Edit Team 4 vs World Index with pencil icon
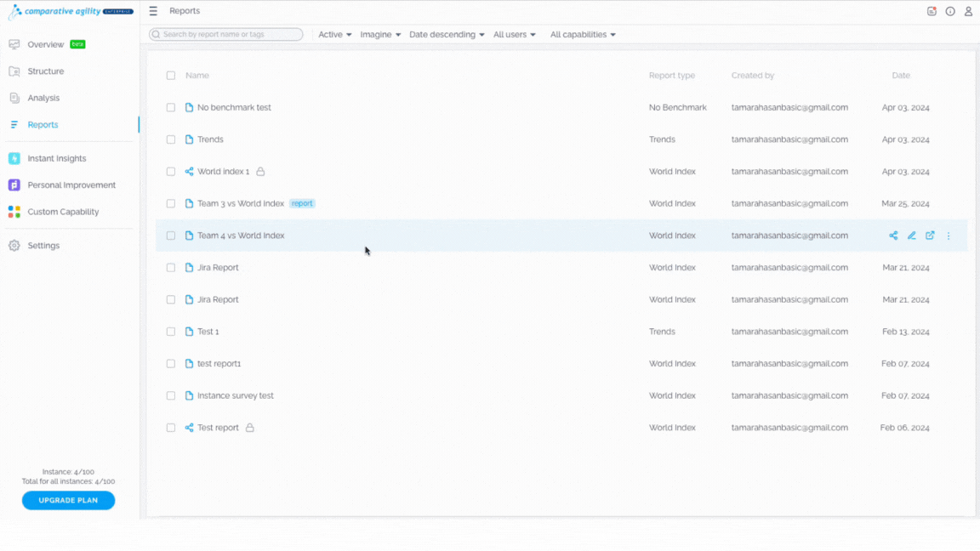Image resolution: width=980 pixels, height=551 pixels. pos(912,236)
